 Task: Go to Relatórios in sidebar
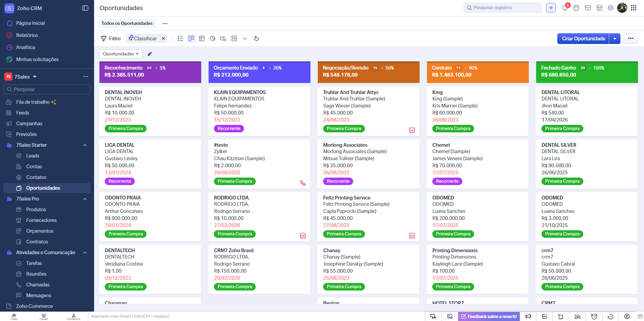pyautogui.click(x=27, y=35)
